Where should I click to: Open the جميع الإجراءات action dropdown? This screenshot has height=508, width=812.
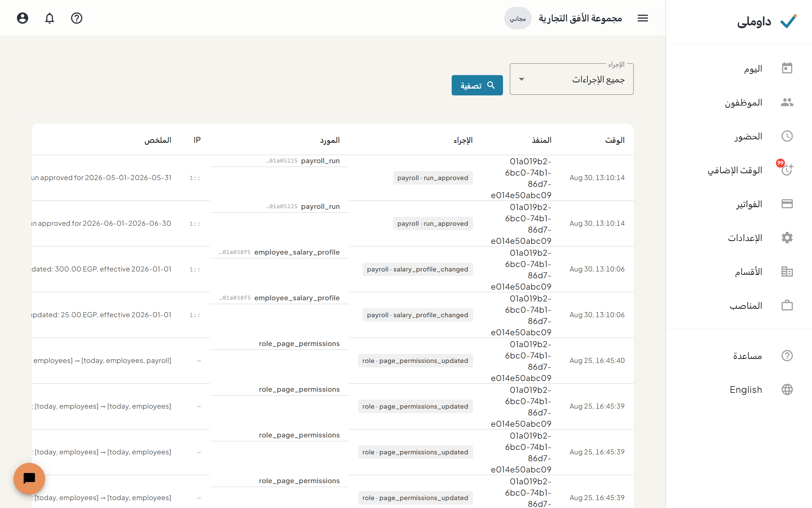(572, 79)
